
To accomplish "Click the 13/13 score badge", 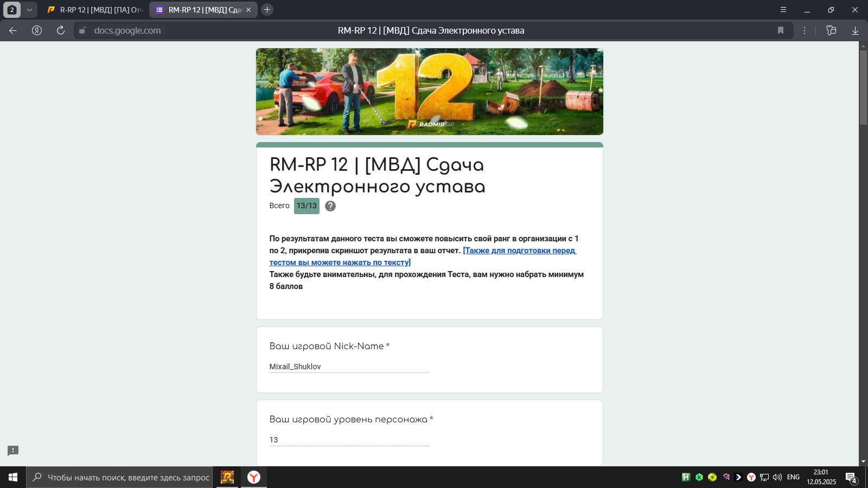I will click(x=307, y=206).
